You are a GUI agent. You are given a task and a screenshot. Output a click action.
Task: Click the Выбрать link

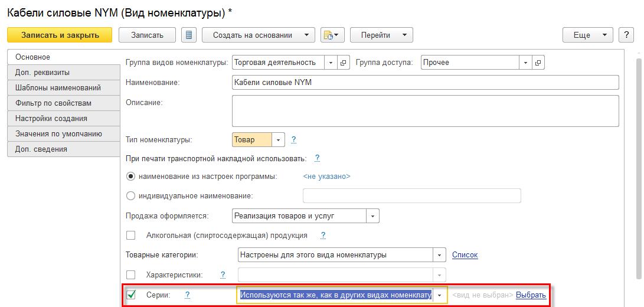coord(531,295)
